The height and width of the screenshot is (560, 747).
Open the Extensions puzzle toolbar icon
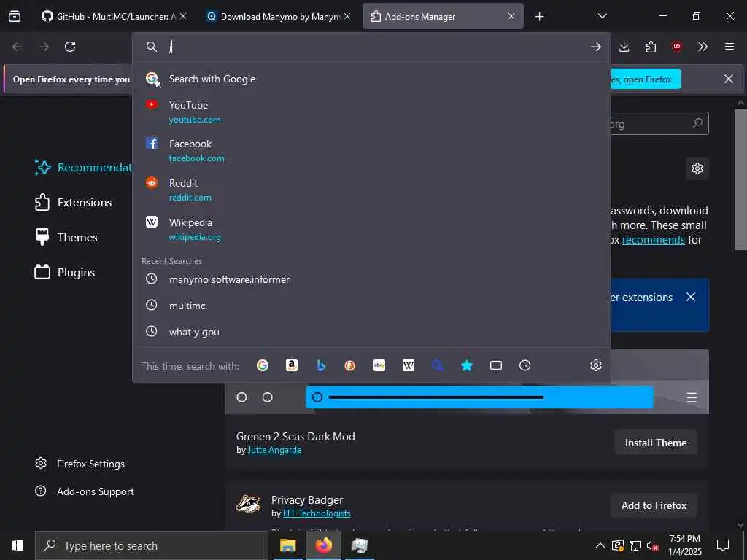[x=651, y=47]
